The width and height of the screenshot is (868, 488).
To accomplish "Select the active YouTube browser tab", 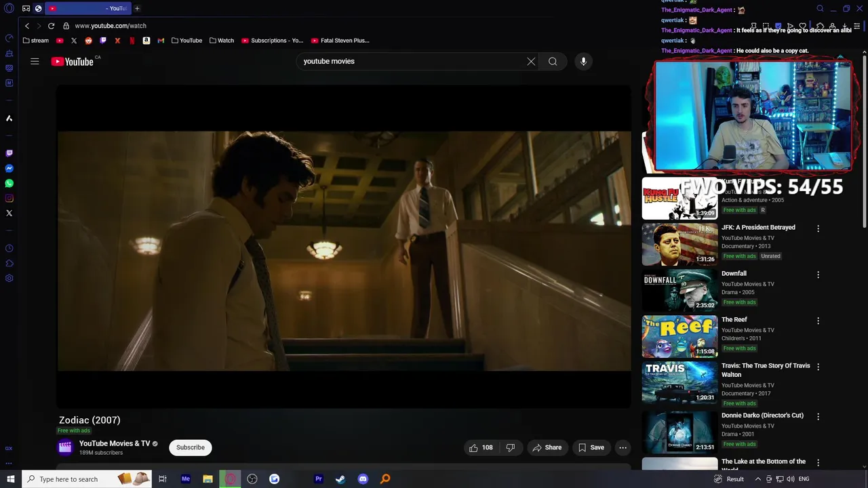I will [x=87, y=8].
